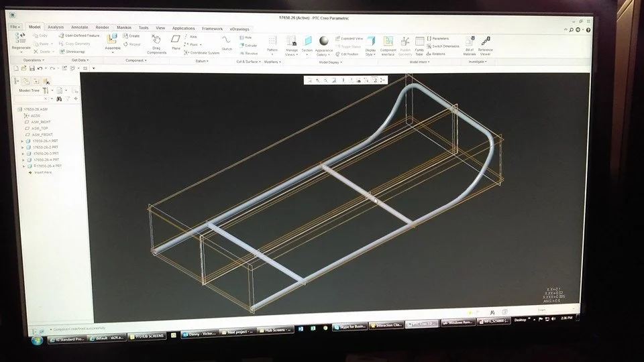This screenshot has height=362, width=644.
Task: Click the Undo arrow in quick access toolbar
Action: click(x=40, y=68)
